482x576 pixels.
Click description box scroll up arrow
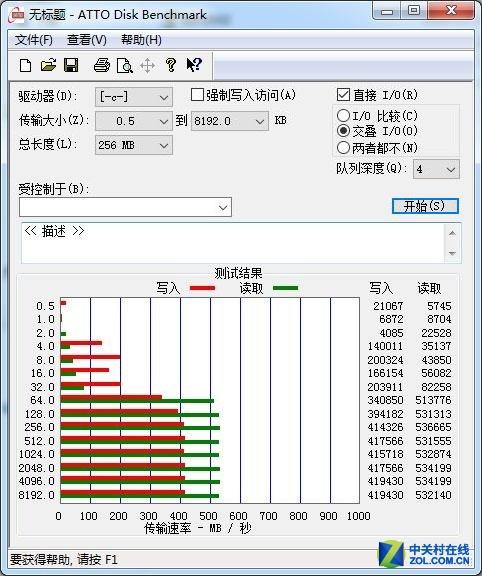(452, 233)
